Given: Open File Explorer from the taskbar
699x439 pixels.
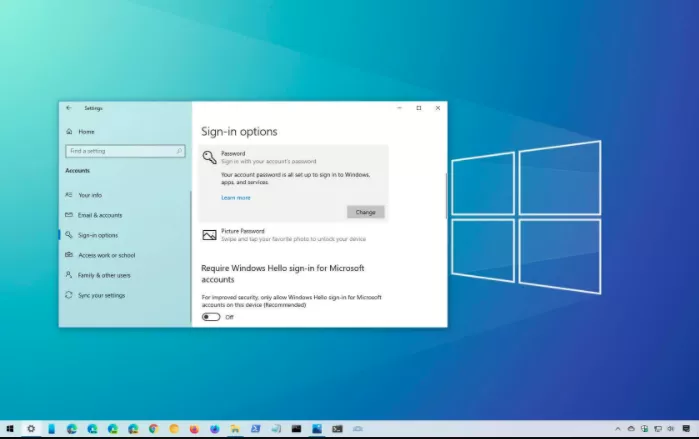Looking at the screenshot, I should (235, 429).
